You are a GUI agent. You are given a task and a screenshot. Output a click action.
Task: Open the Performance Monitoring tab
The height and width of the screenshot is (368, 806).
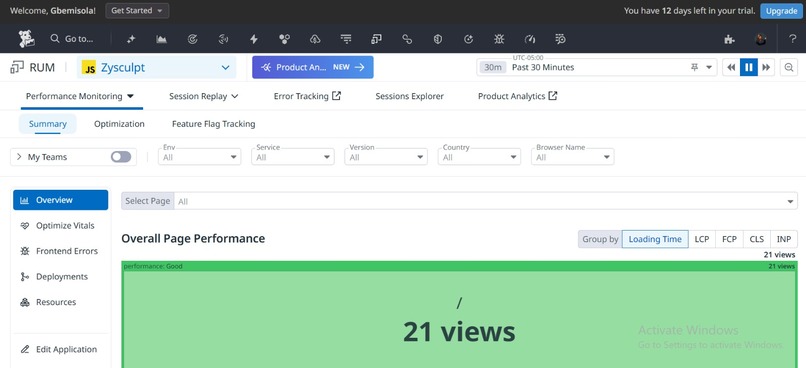pyautogui.click(x=80, y=96)
